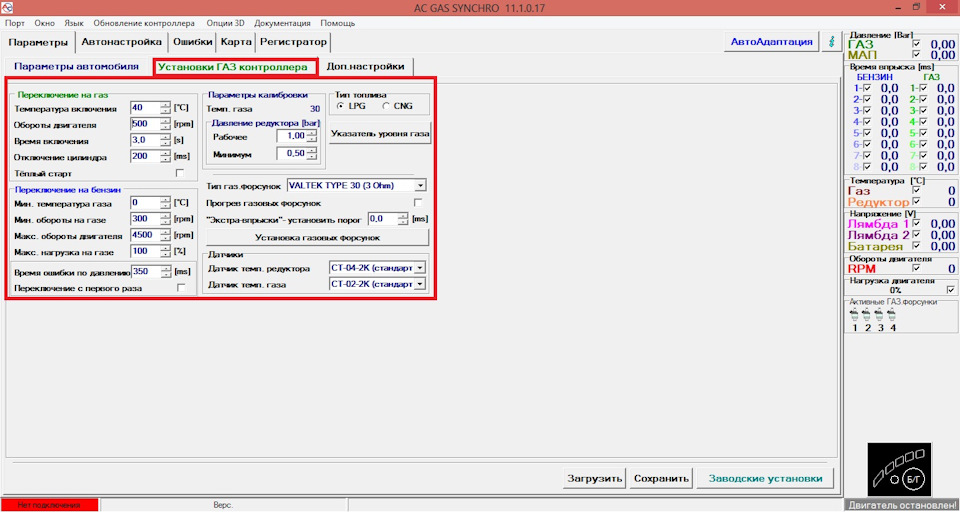Viewport: 960px width, 512px height.
Task: Click the green icon beside АвтоАдаптация
Action: coord(831,42)
